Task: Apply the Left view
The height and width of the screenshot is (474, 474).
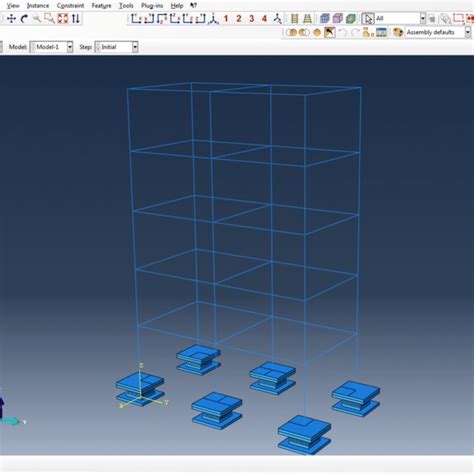Action: 188,19
